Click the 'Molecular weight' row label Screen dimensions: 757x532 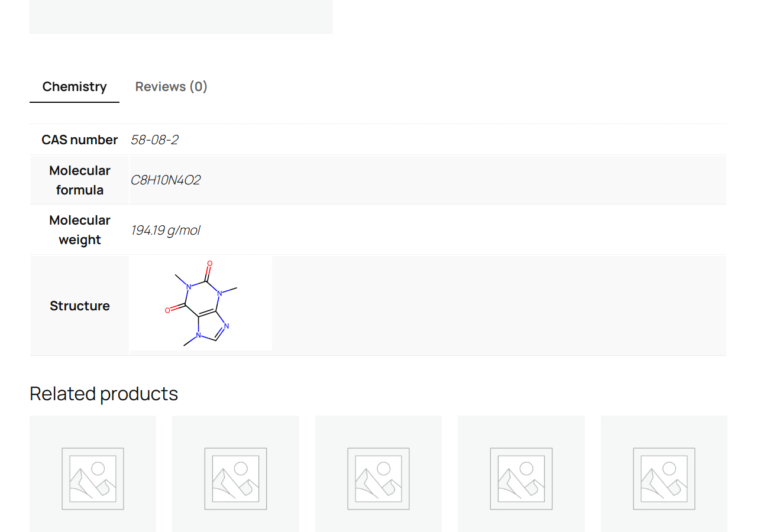point(80,230)
